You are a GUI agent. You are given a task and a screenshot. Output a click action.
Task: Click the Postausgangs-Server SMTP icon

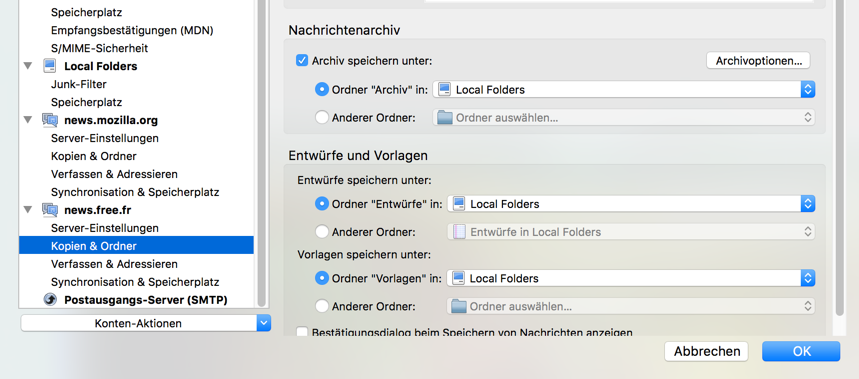(x=50, y=300)
